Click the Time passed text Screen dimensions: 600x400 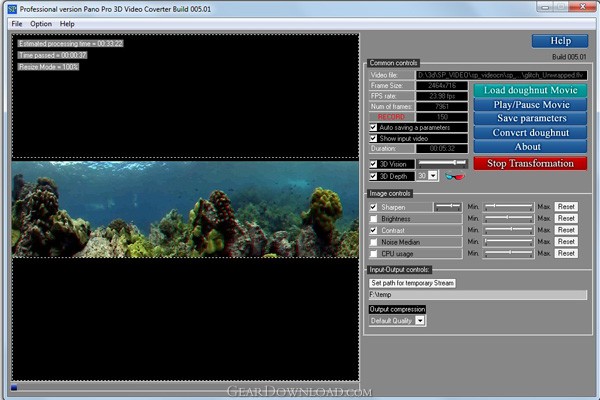pos(52,56)
